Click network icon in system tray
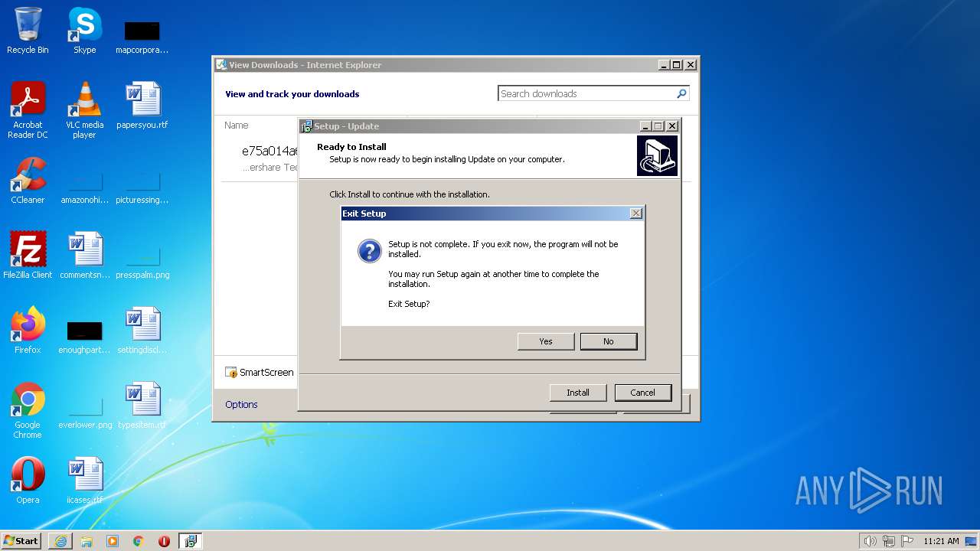Screen dimensions: 980x551 click(889, 541)
